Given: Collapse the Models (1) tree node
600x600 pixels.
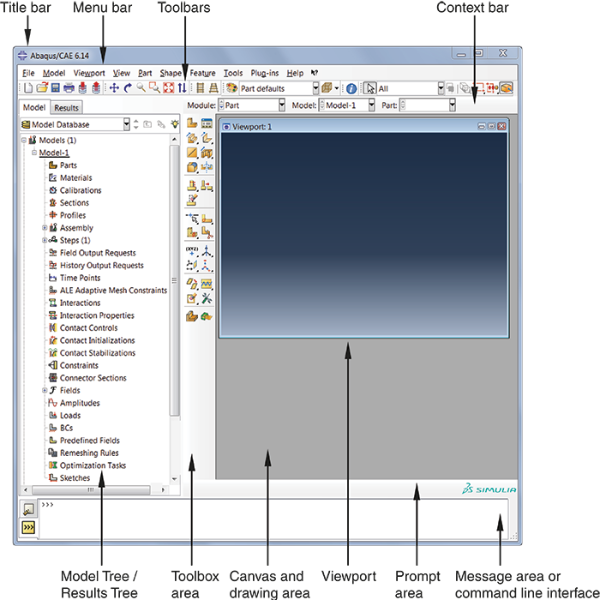Looking at the screenshot, I should point(24,140).
